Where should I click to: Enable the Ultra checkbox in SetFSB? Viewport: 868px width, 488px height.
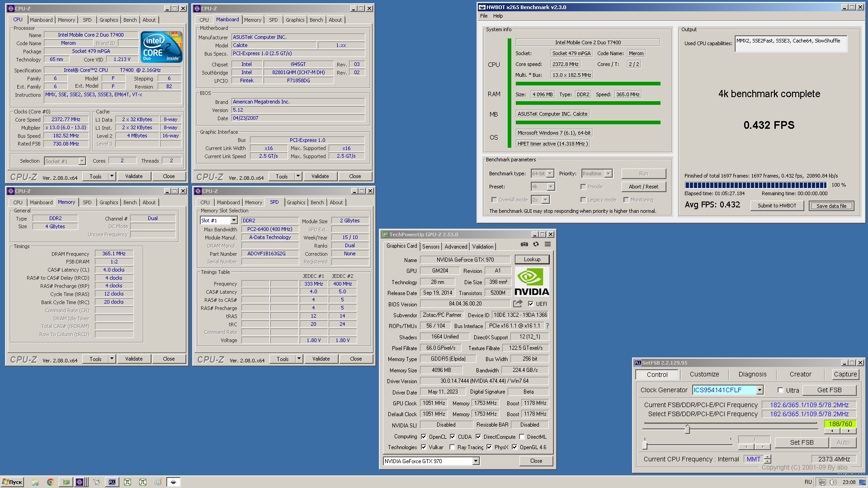pyautogui.click(x=780, y=390)
